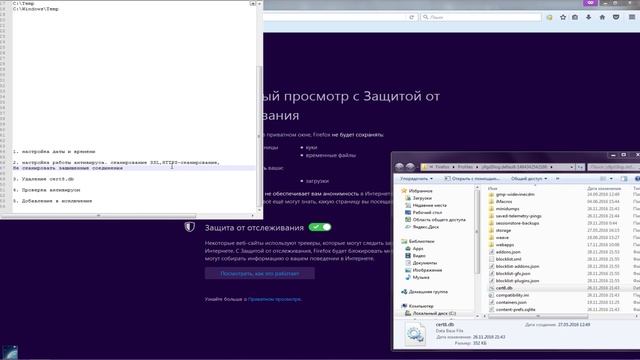Select 'Компьютер' in the navigation pane
The height and width of the screenshot is (360, 640).
[421, 306]
